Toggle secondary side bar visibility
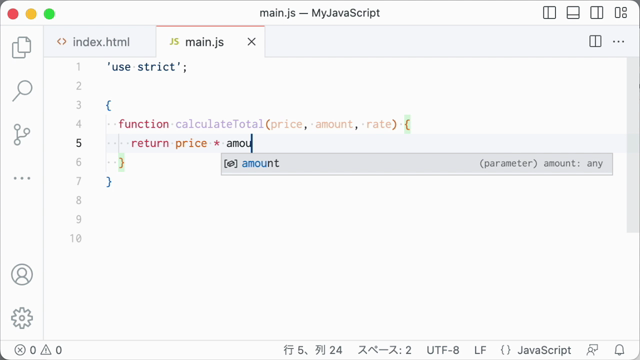Image resolution: width=640 pixels, height=360 pixels. click(597, 13)
